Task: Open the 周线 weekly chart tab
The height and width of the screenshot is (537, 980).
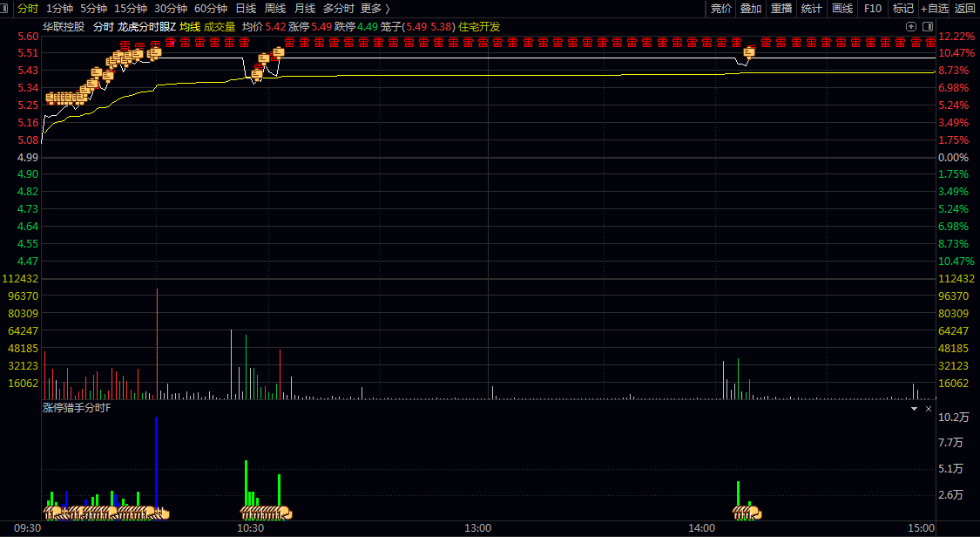Action: 275,8
